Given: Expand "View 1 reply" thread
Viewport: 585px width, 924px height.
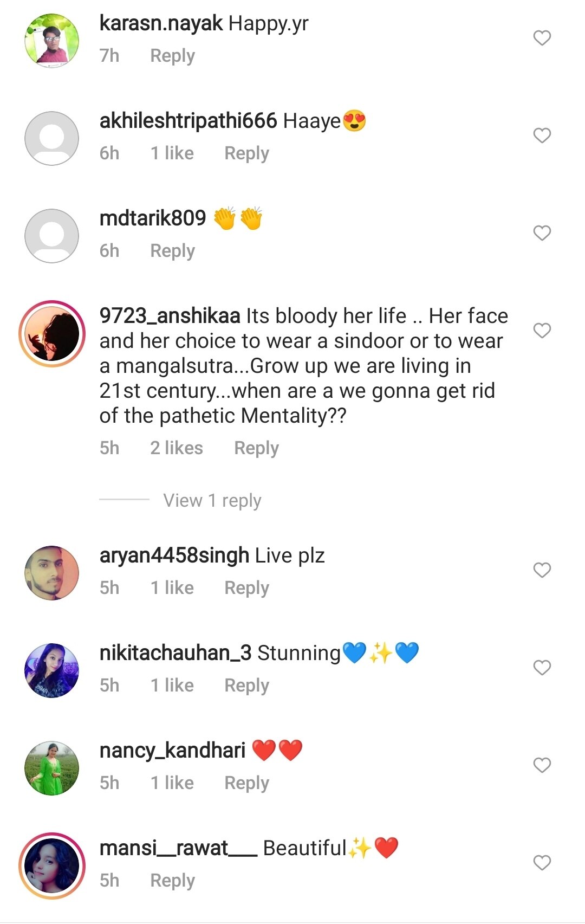Looking at the screenshot, I should coord(212,500).
